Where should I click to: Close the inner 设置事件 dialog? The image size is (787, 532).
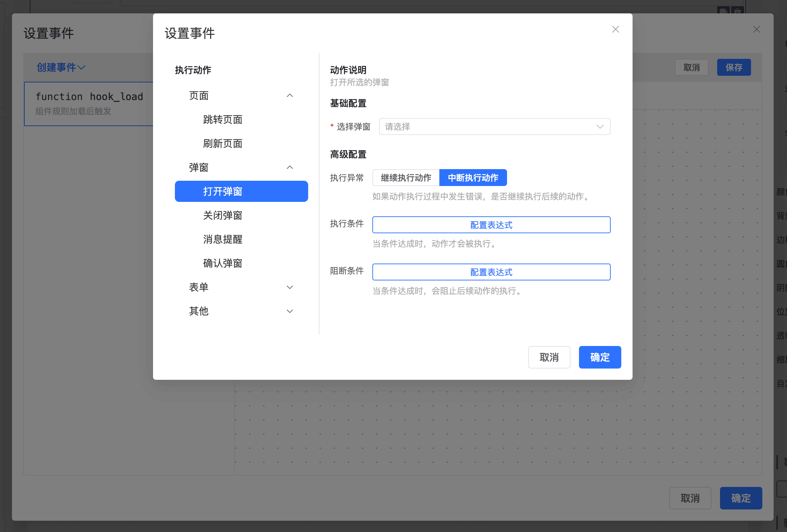point(615,29)
